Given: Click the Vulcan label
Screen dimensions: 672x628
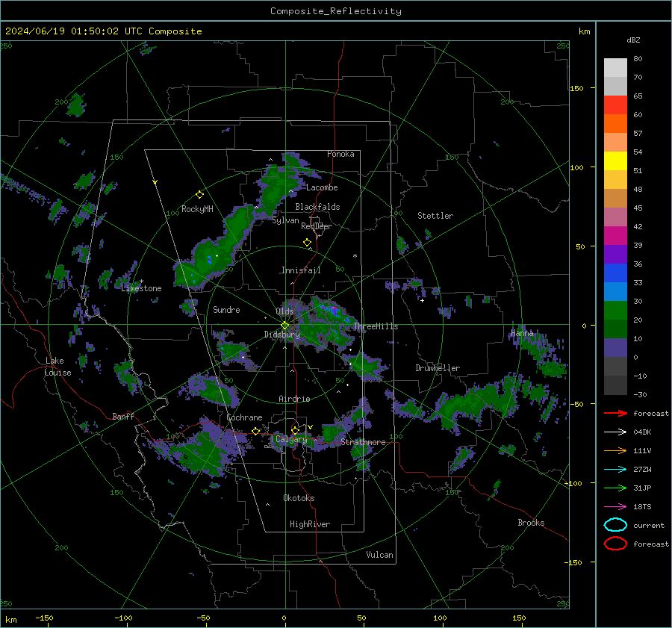Looking at the screenshot, I should coord(379,555).
